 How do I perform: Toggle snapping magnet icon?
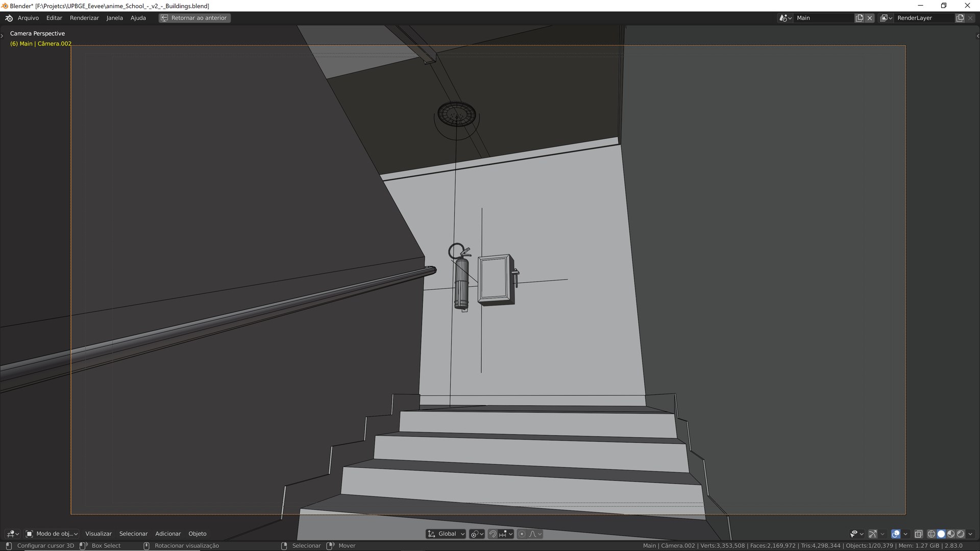click(493, 534)
